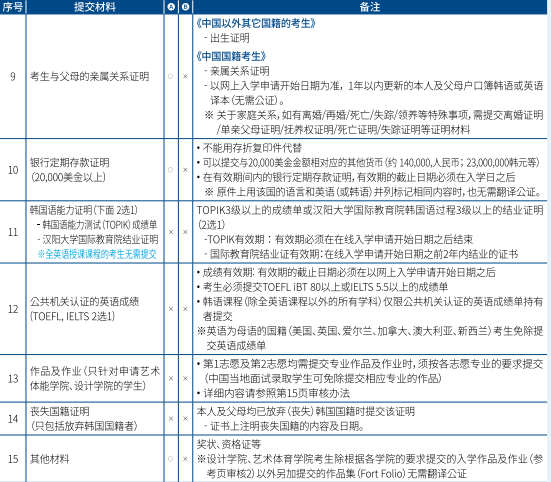This screenshot has width=551, height=482.
Task: Click the (20,000美金以上) text
Action: [68, 177]
